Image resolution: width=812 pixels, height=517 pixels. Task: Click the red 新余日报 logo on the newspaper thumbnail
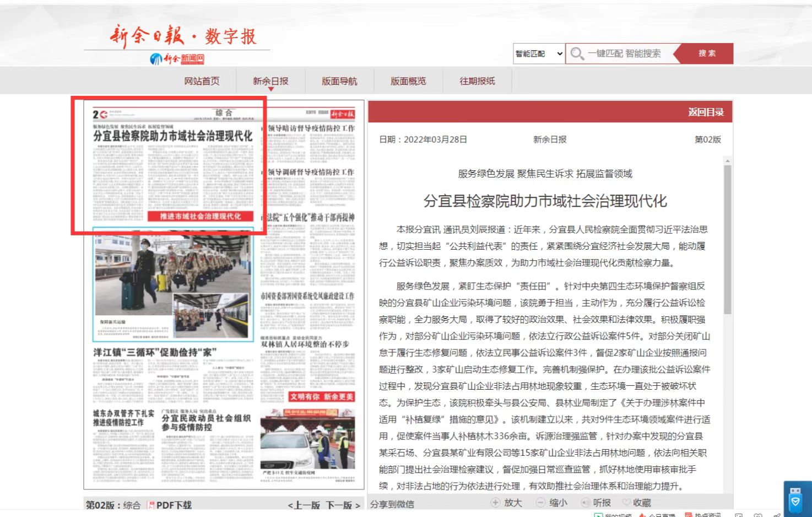pyautogui.click(x=343, y=114)
